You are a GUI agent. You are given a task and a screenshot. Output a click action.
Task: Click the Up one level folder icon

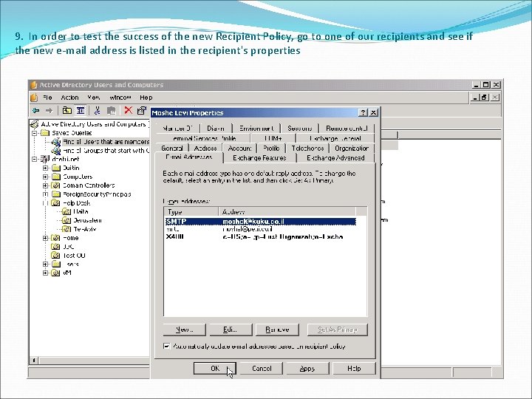[x=67, y=110]
